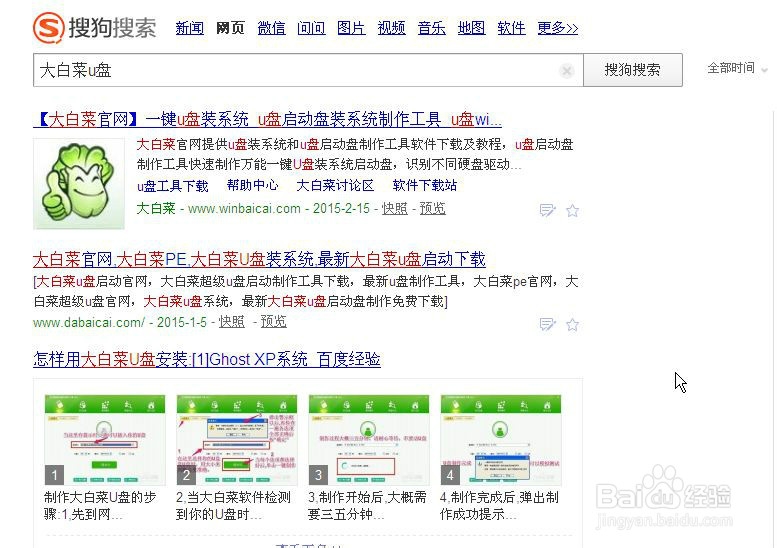This screenshot has height=548, width=777.
Task: Click the caption 3,制作开始后,大概需要三五分钟
Action: pyautogui.click(x=367, y=505)
